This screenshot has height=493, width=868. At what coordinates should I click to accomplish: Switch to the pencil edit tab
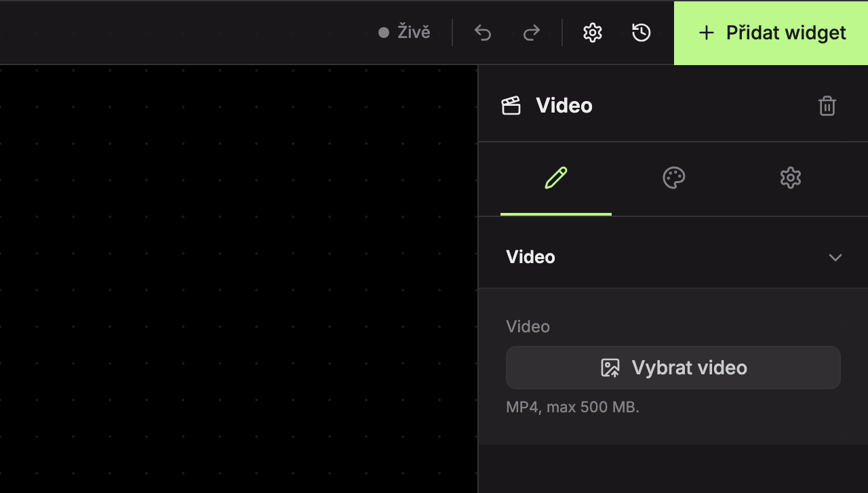[x=556, y=178]
